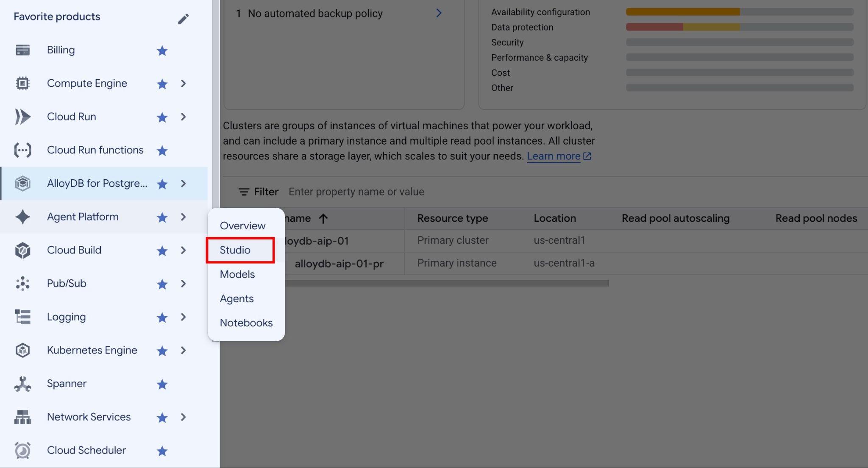
Task: Click the Read pool nodes column header
Action: pyautogui.click(x=816, y=218)
